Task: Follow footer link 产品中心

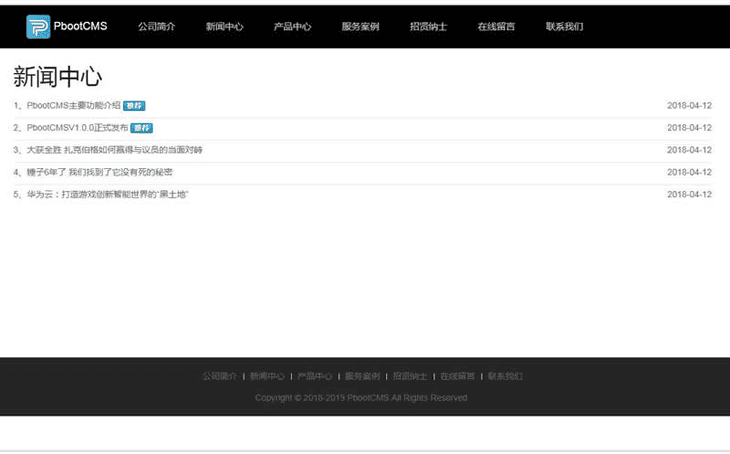Action: coord(315,376)
